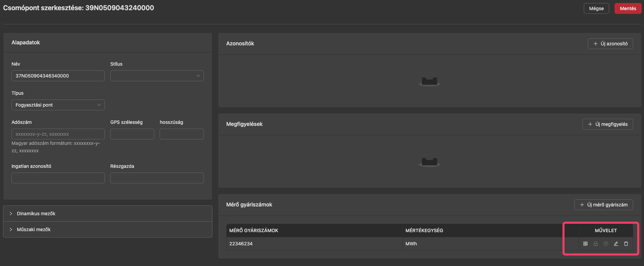Edit meter serial 22346234 with pencil icon
Image resolution: width=644 pixels, height=266 pixels.
coord(616,244)
